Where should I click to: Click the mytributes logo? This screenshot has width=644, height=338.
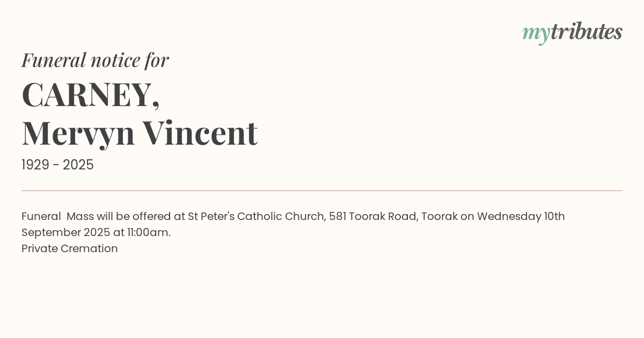[572, 32]
